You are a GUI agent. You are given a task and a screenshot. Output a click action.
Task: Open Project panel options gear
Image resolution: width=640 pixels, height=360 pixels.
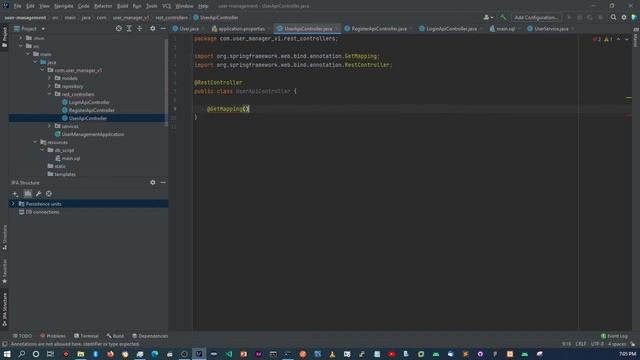153,29
